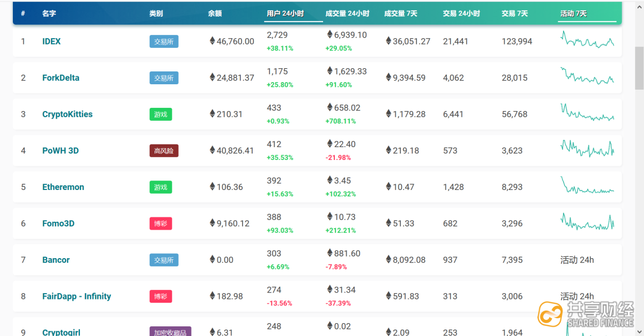This screenshot has height=336, width=644.
Task: Click 交易所 category tag in Bancor row
Action: 164,260
